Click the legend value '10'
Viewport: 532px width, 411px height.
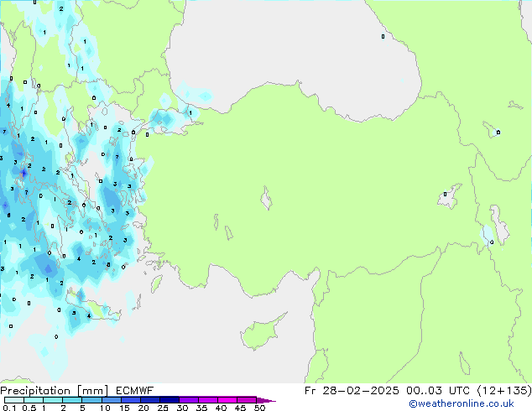105,408
